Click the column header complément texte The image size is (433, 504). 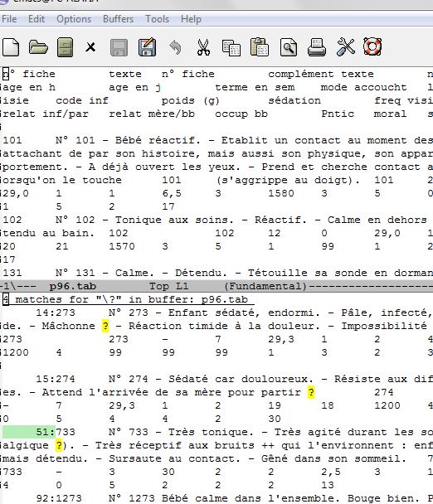click(321, 75)
